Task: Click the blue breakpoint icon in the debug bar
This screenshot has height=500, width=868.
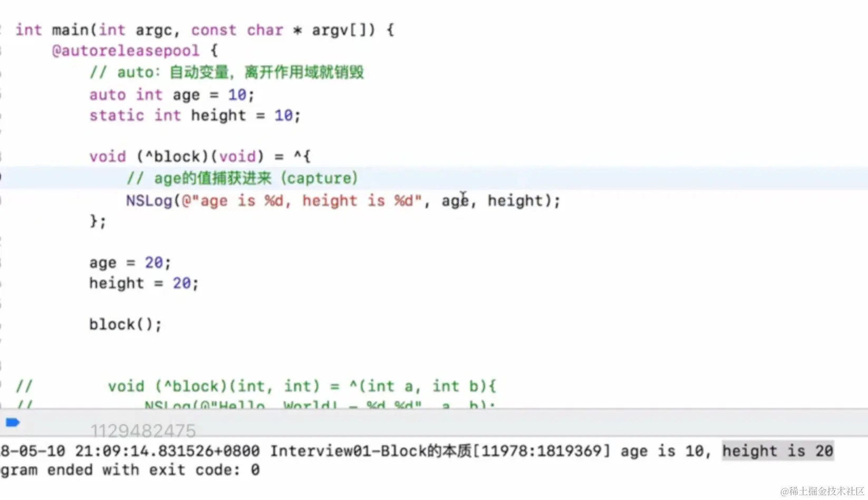Action: [x=13, y=422]
